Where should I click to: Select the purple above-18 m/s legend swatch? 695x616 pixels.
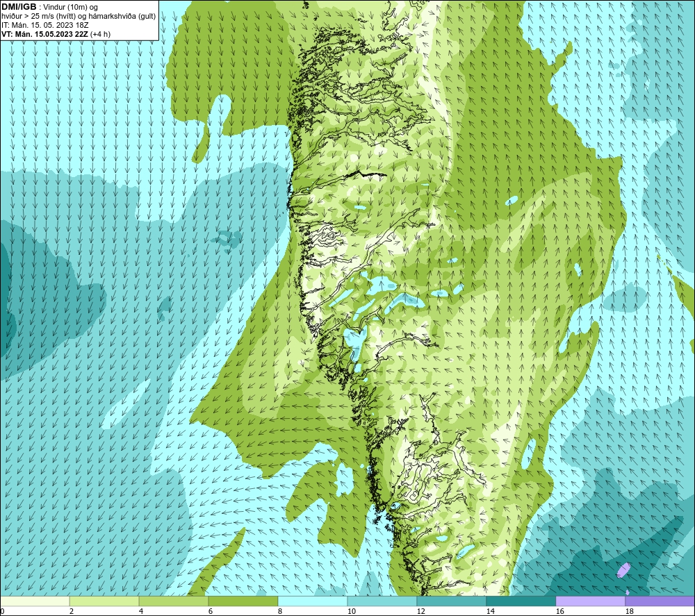tap(660, 601)
